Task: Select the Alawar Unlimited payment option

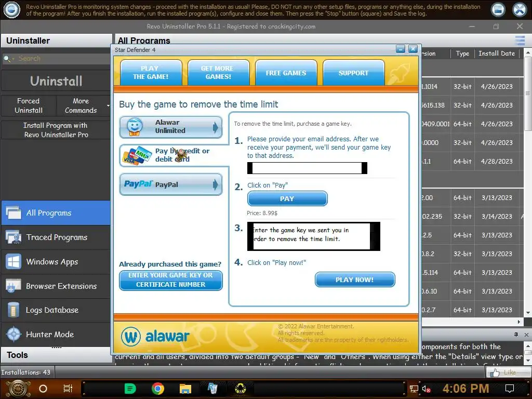Action: pyautogui.click(x=170, y=127)
